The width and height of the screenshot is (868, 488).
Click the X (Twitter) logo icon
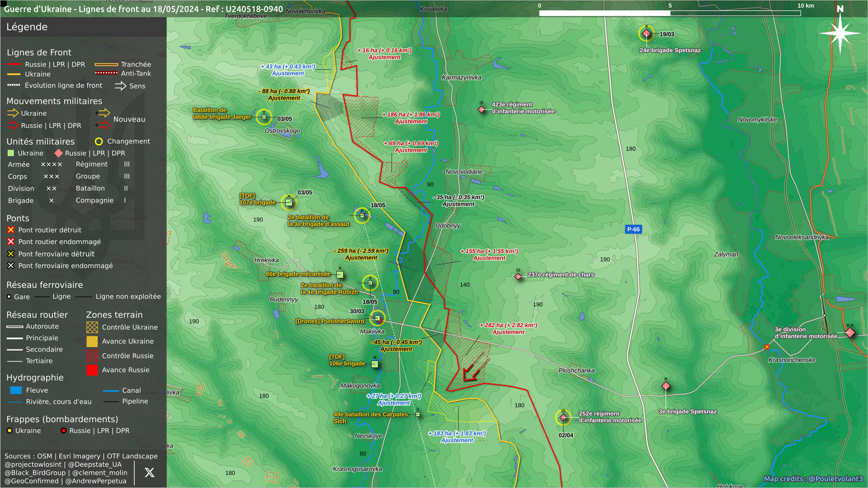click(x=149, y=473)
